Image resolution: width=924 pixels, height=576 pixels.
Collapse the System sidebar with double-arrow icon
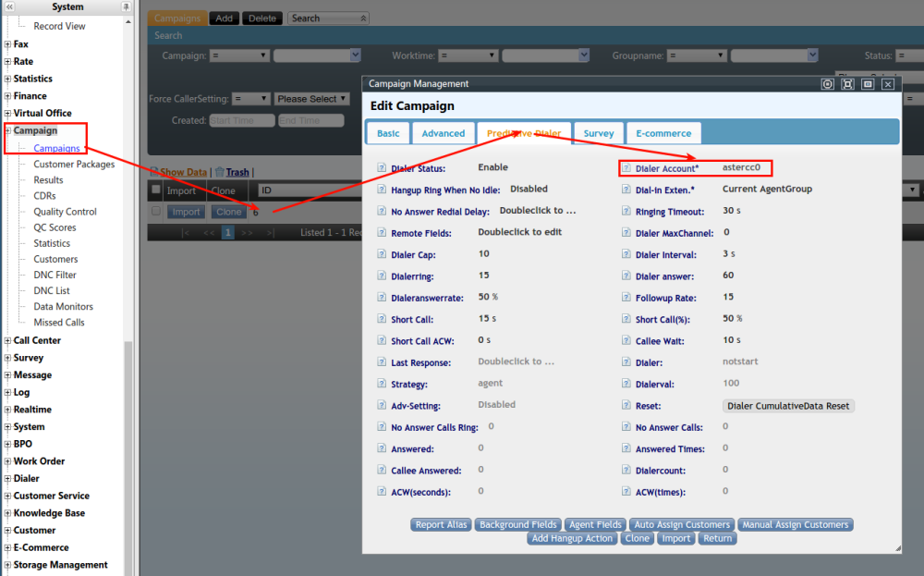pyautogui.click(x=9, y=6)
